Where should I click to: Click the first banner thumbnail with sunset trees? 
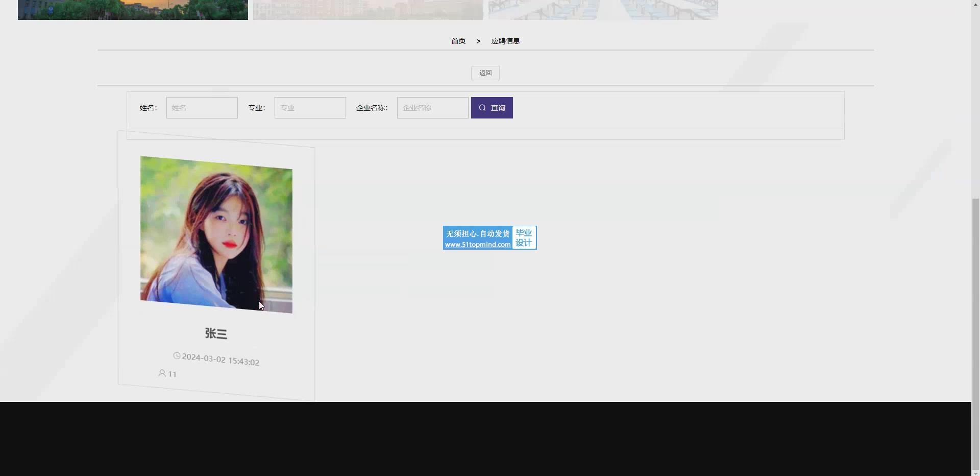pyautogui.click(x=133, y=10)
